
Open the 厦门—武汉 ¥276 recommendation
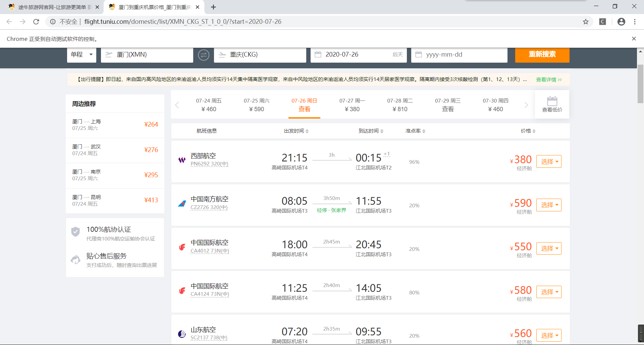click(115, 150)
